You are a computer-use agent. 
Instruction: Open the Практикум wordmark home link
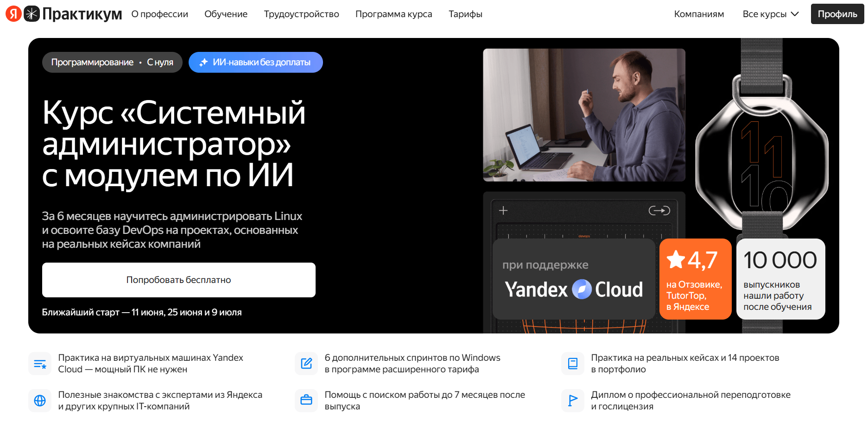pyautogui.click(x=82, y=14)
